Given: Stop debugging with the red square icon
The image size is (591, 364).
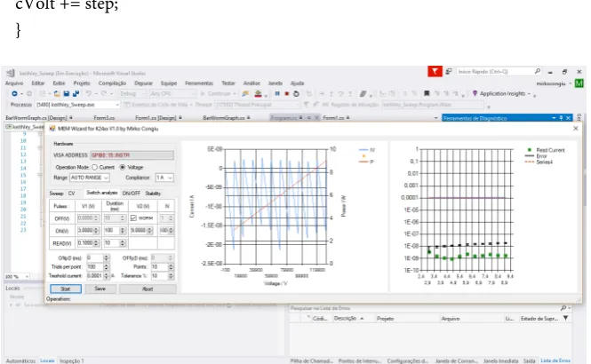Looking at the screenshot, I should [x=286, y=93].
